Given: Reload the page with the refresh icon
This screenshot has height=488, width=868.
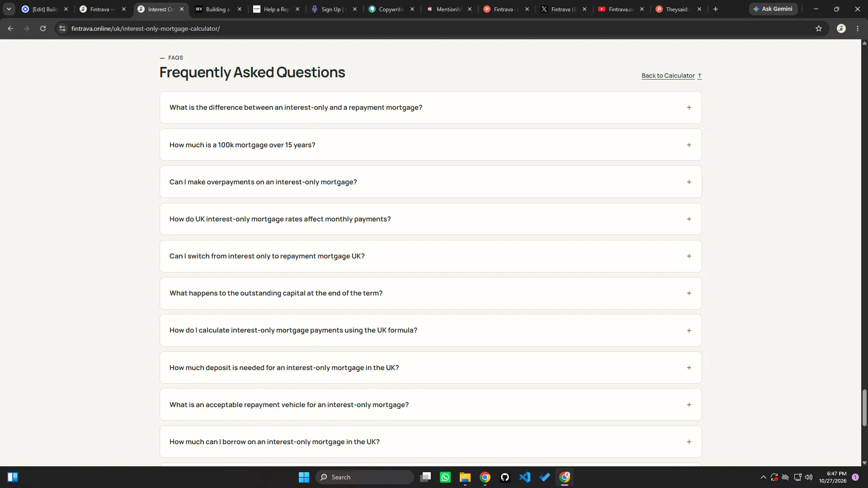Looking at the screenshot, I should pos(43,28).
